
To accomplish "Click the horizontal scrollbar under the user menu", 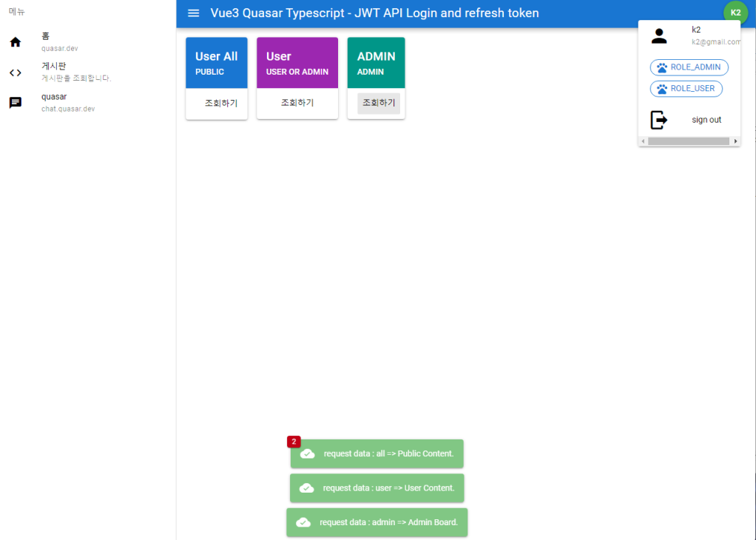I will [x=688, y=141].
